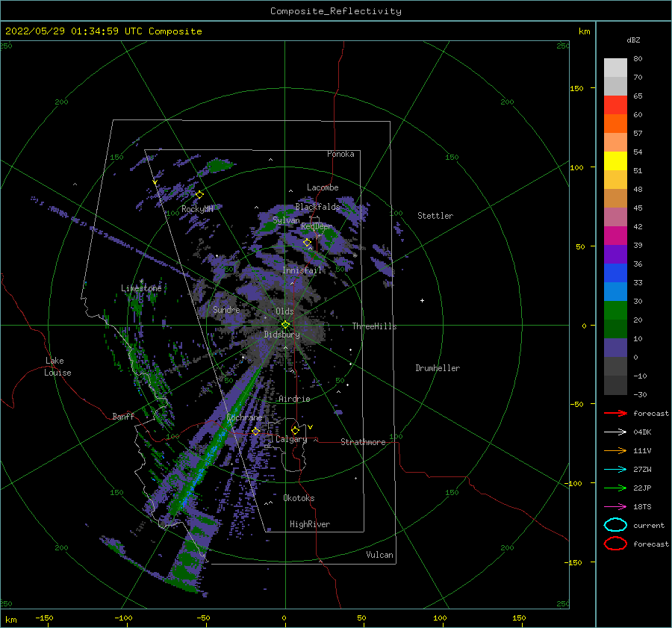Click the dBZ legend heading
The height and width of the screenshot is (628, 672).
pyautogui.click(x=633, y=40)
